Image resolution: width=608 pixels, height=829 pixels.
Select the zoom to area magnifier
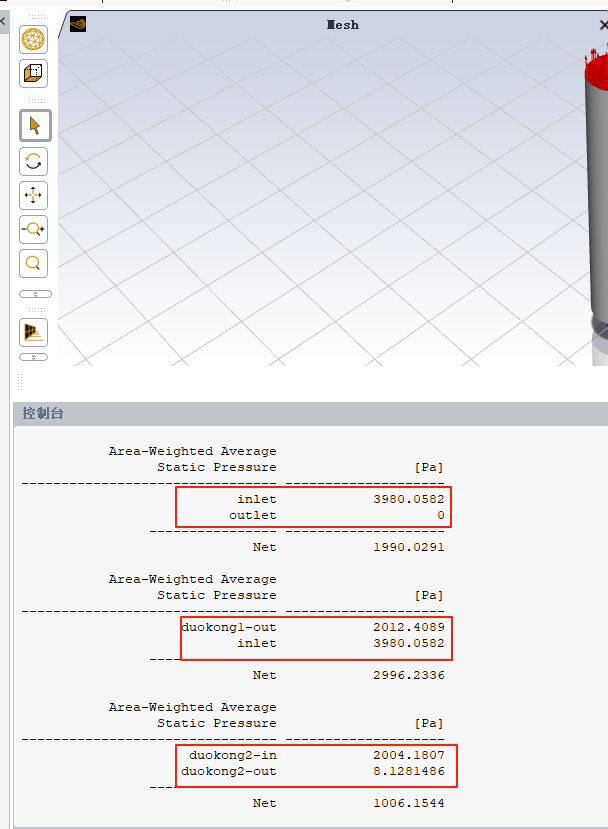[33, 263]
